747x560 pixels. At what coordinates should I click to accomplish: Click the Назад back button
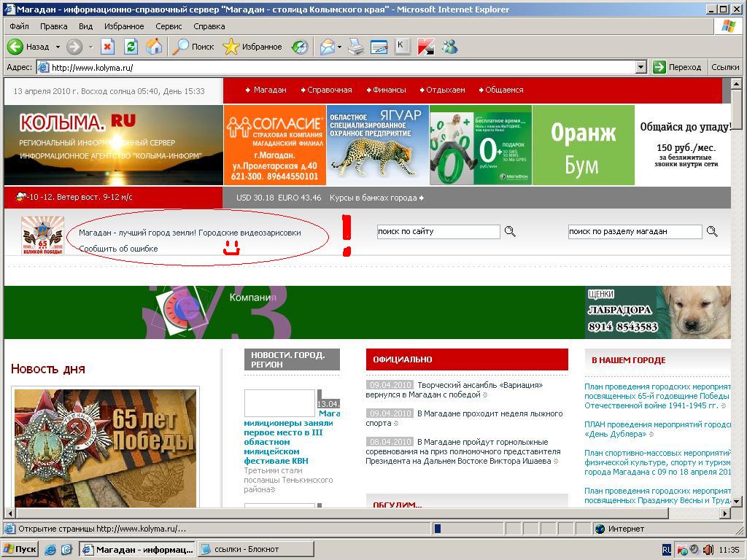point(28,47)
